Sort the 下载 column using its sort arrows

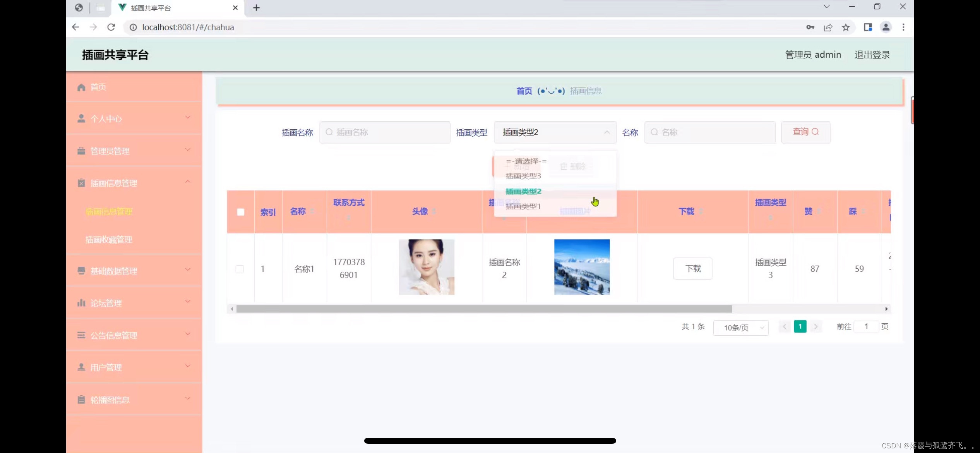tap(701, 211)
